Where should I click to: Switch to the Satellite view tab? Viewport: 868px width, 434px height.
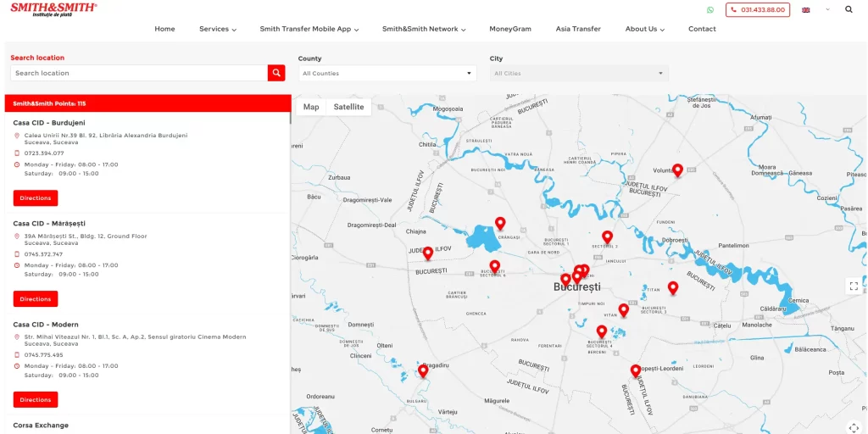[348, 107]
